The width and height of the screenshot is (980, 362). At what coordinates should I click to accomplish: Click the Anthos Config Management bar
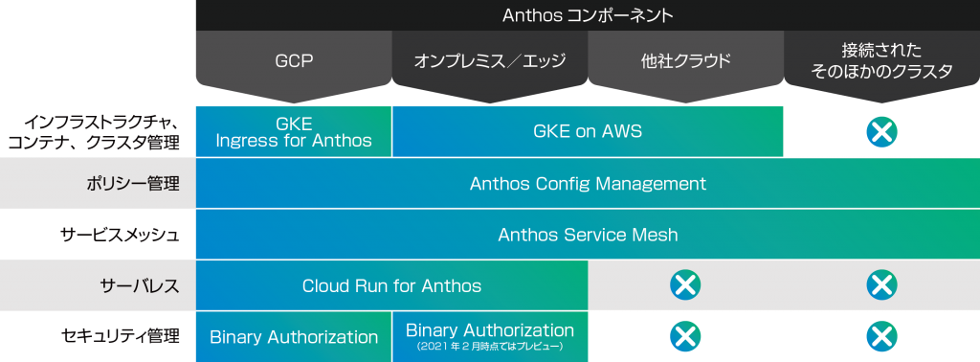click(x=589, y=183)
